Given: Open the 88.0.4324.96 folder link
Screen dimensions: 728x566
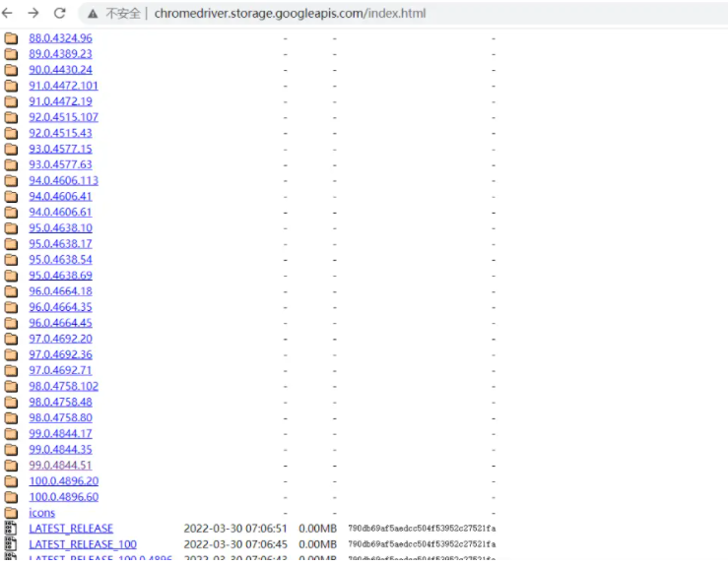Looking at the screenshot, I should pyautogui.click(x=60, y=38).
